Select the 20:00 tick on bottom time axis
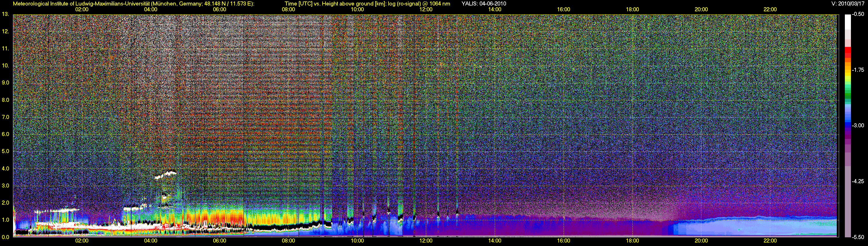Viewport: 868px width, 246px height. (701, 241)
